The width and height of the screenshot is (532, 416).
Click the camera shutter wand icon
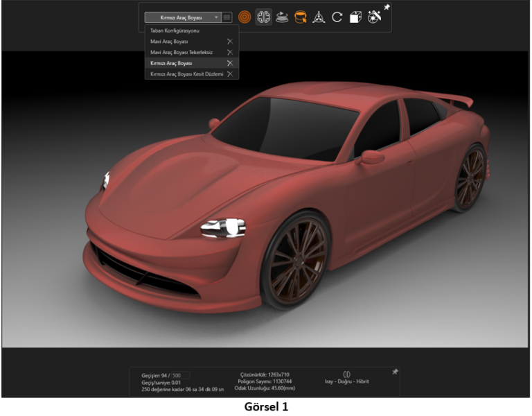click(x=374, y=17)
